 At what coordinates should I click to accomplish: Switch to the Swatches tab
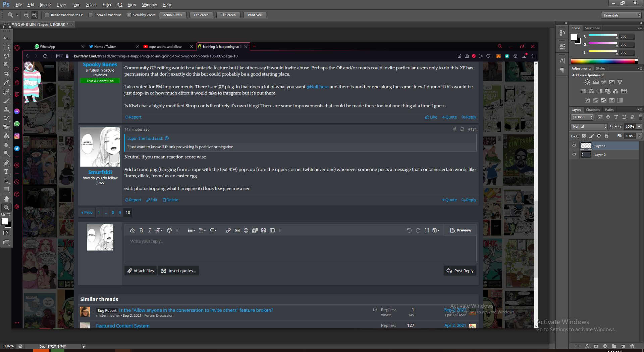pyautogui.click(x=592, y=28)
